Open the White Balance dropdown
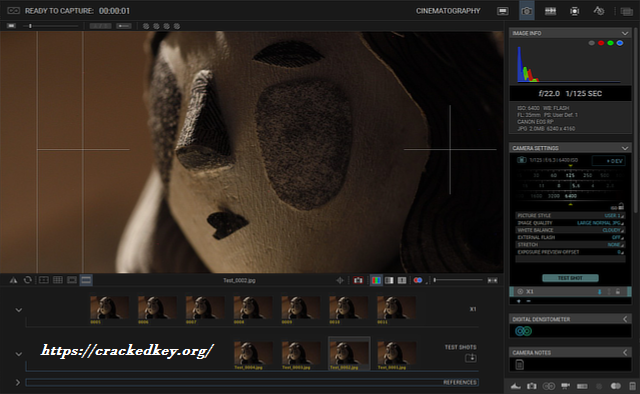 pos(570,230)
